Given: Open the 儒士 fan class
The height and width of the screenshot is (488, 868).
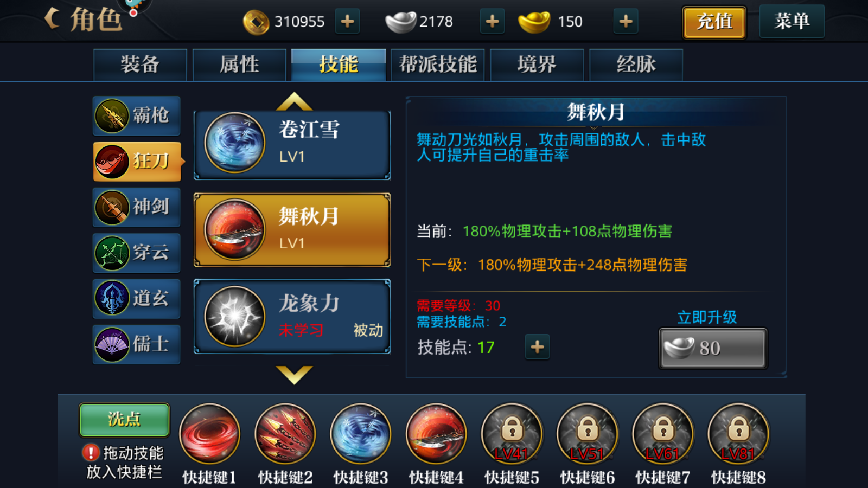Looking at the screenshot, I should tap(136, 344).
